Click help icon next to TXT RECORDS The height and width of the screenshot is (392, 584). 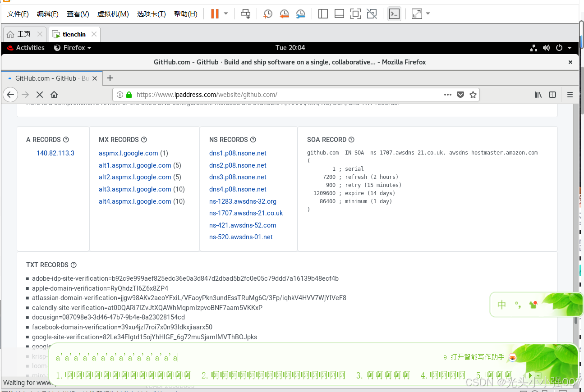pyautogui.click(x=74, y=265)
